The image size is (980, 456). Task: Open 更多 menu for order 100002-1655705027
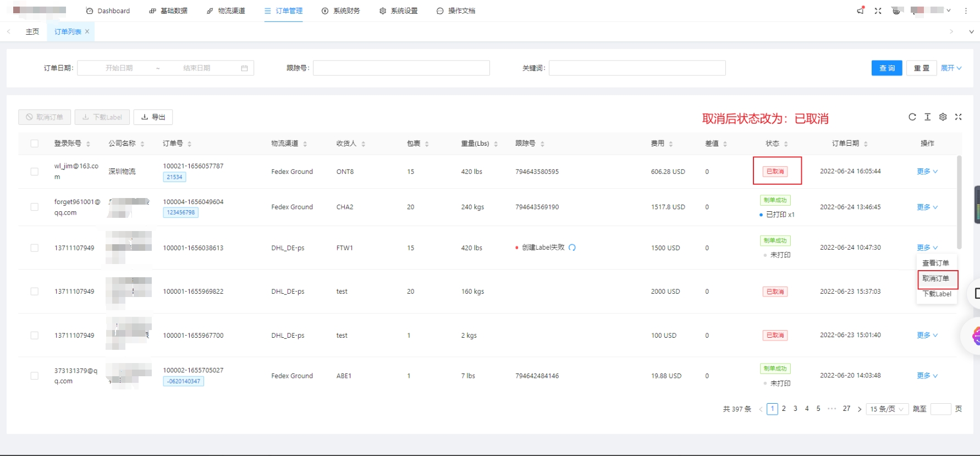click(x=927, y=376)
